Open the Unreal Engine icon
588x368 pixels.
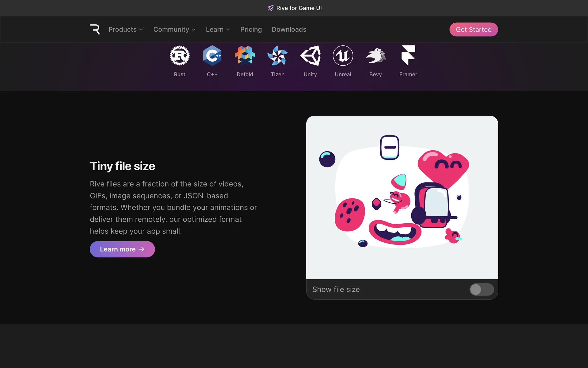[x=343, y=56]
